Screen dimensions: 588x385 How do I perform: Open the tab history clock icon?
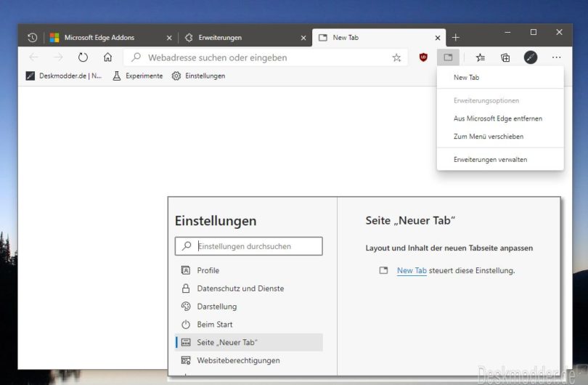tap(32, 38)
